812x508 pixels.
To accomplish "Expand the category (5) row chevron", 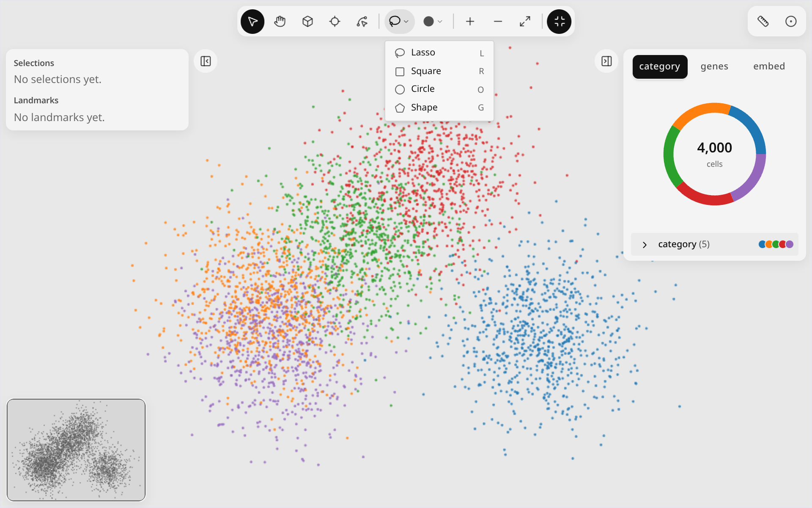I will [x=645, y=245].
